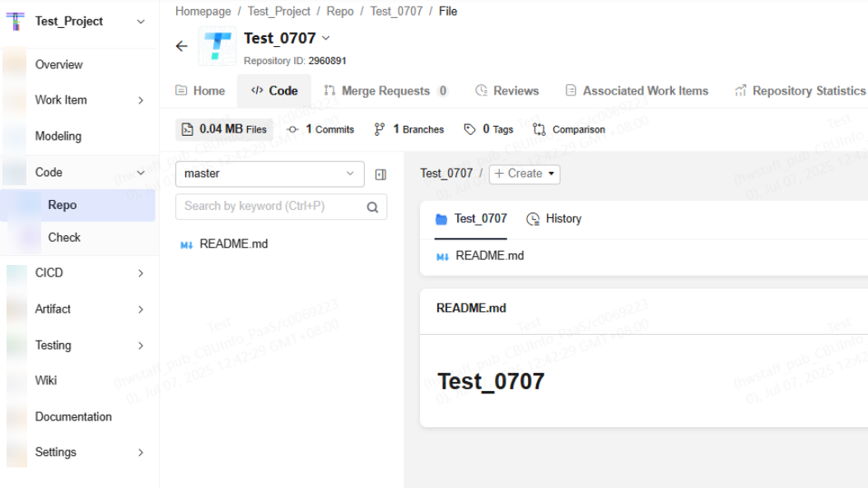
Task: Switch to the Merge Requests tab
Action: coord(386,91)
